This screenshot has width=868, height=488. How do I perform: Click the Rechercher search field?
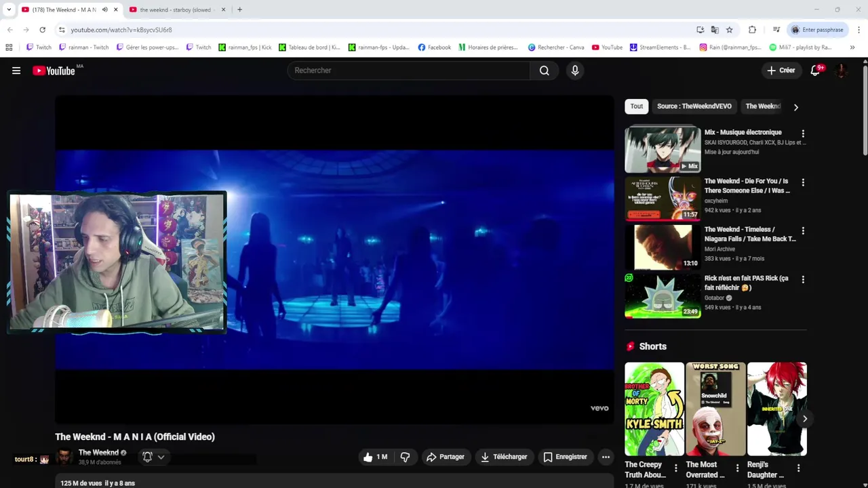409,70
